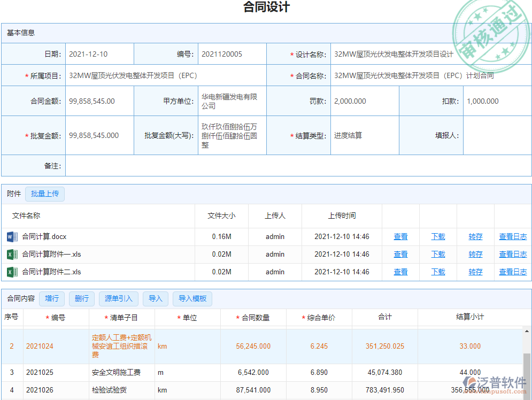Click 源单引入 in 合同内容 toolbar
The width and height of the screenshot is (532, 400).
118,298
